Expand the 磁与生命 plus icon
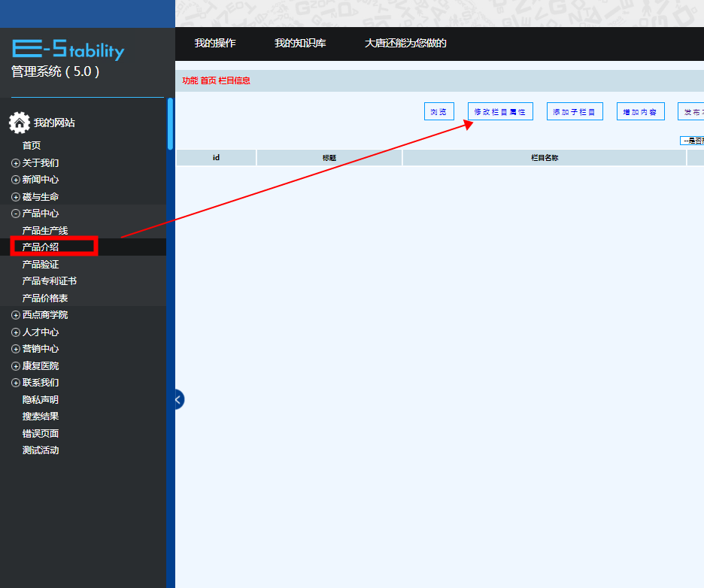The width and height of the screenshot is (704, 588). [16, 197]
